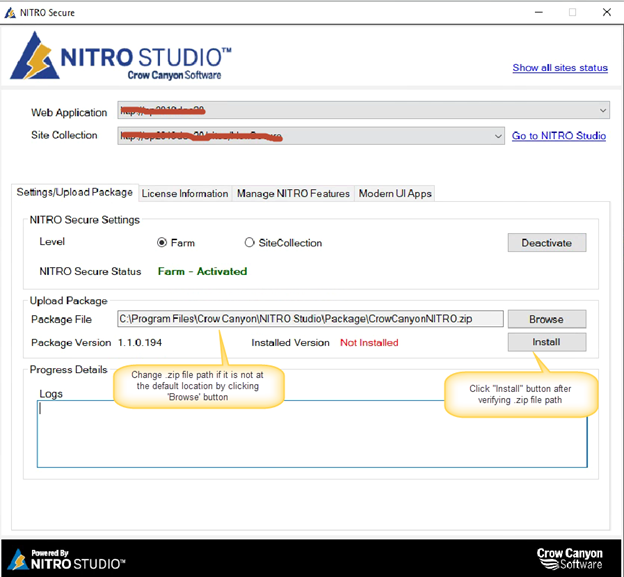Screen dimensions: 624x577
Task: Minimize the NITRO Secure window
Action: [538, 12]
